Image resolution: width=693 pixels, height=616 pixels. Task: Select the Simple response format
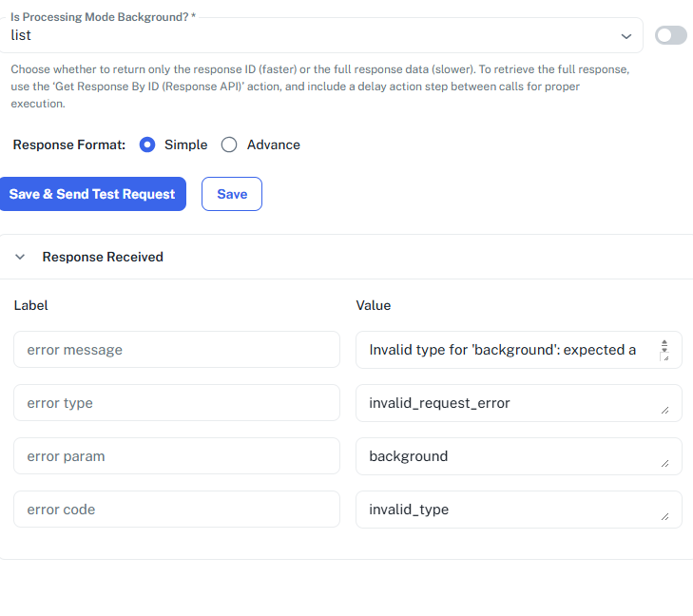point(147,145)
